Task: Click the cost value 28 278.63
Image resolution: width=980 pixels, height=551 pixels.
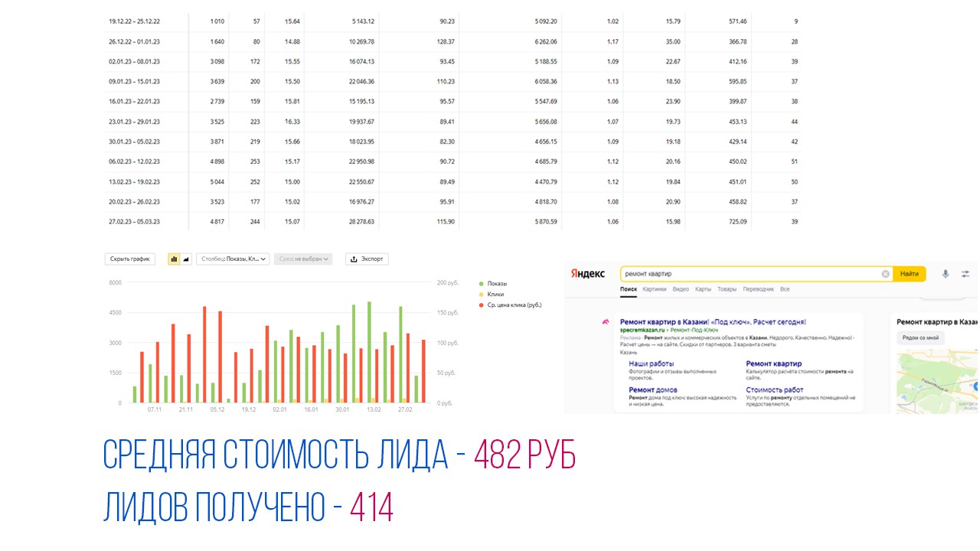Action: 361,221
